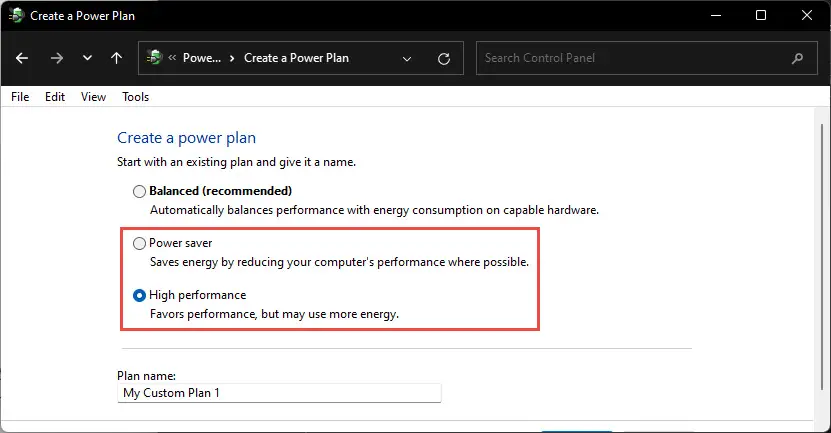The height and width of the screenshot is (433, 831).
Task: Click the Plan name text field
Action: pos(279,393)
